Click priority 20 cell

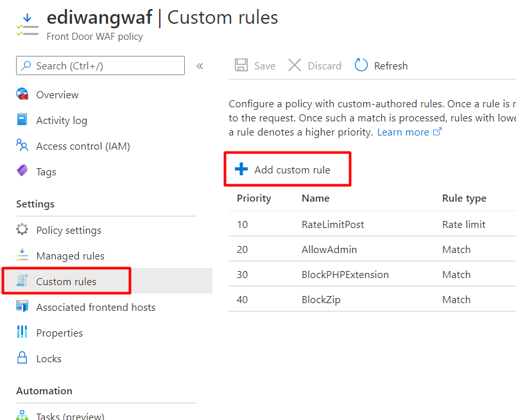coord(242,249)
